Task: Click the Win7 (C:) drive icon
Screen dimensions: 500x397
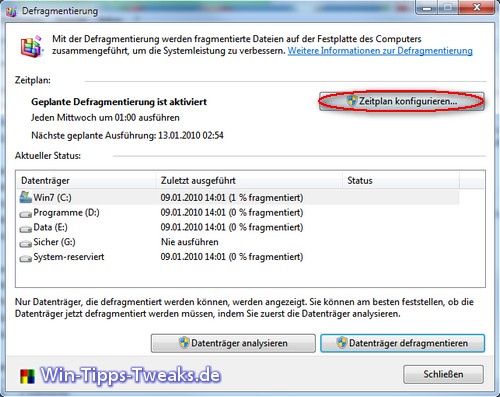Action: click(25, 197)
